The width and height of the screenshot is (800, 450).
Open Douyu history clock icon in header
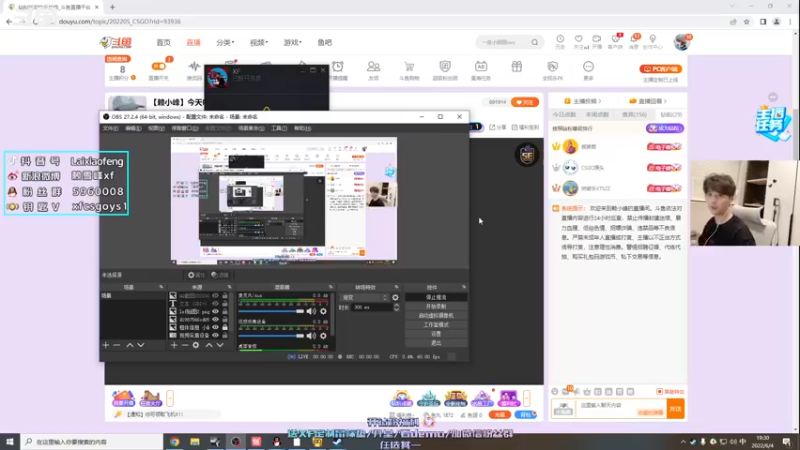tap(560, 39)
